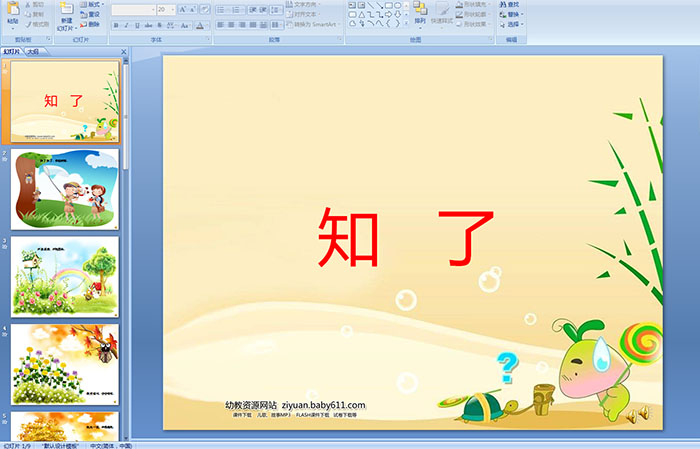Click the New Slide button

(x=67, y=17)
